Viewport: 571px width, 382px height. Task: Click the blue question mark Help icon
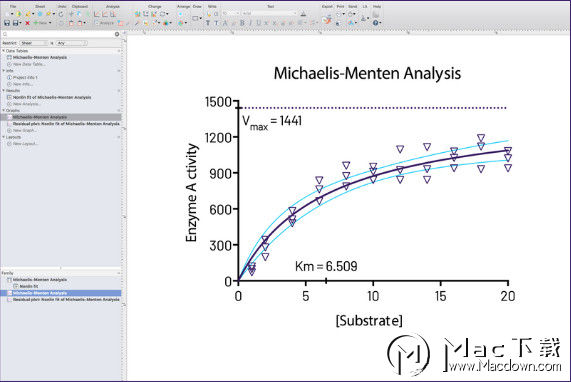pyautogui.click(x=375, y=23)
